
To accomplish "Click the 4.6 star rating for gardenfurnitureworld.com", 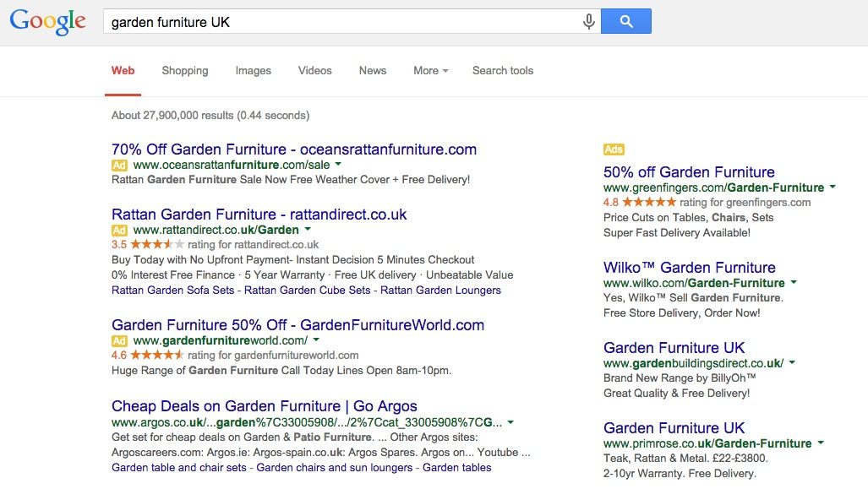I will [156, 355].
